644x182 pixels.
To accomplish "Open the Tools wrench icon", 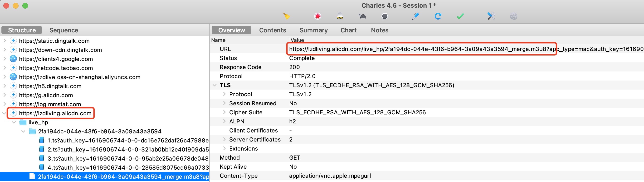I will (491, 16).
